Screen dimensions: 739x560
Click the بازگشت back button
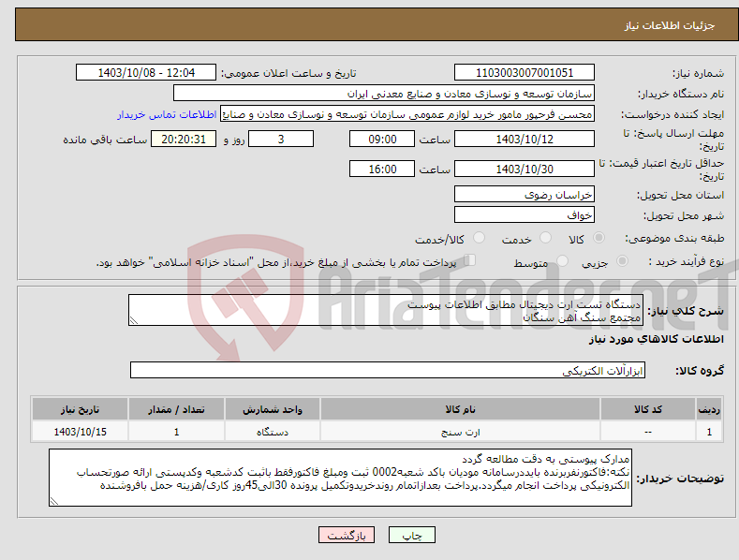(347, 535)
